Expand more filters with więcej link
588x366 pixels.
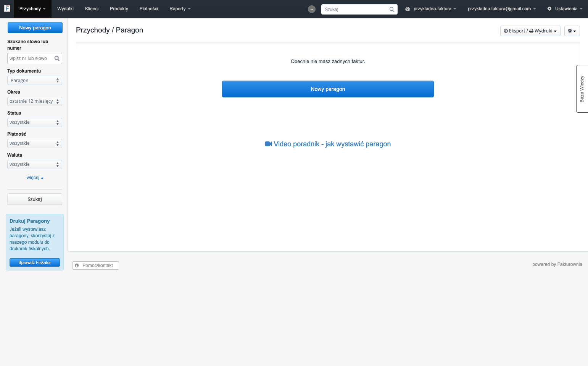[35, 178]
